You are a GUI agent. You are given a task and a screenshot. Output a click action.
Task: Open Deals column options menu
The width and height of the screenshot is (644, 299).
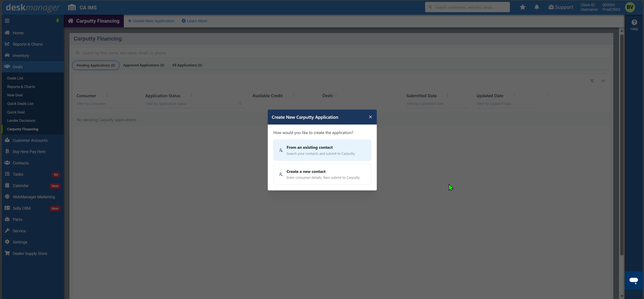pyautogui.click(x=336, y=95)
